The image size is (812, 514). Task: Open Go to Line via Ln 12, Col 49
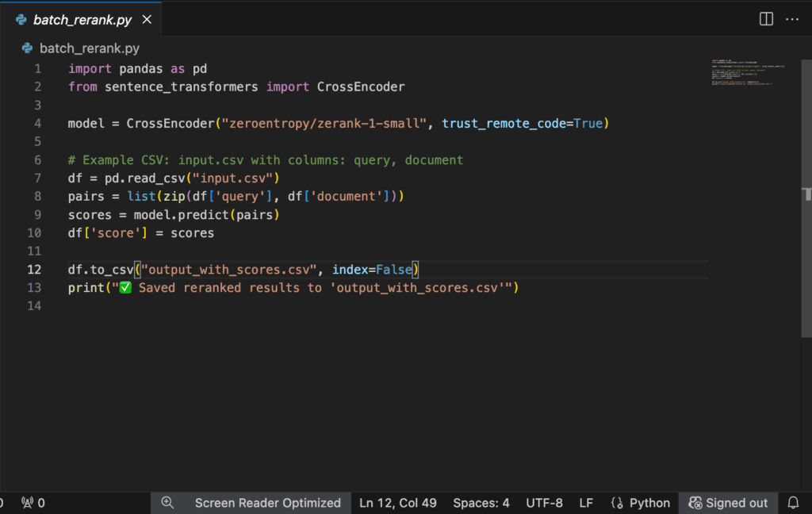(x=398, y=503)
